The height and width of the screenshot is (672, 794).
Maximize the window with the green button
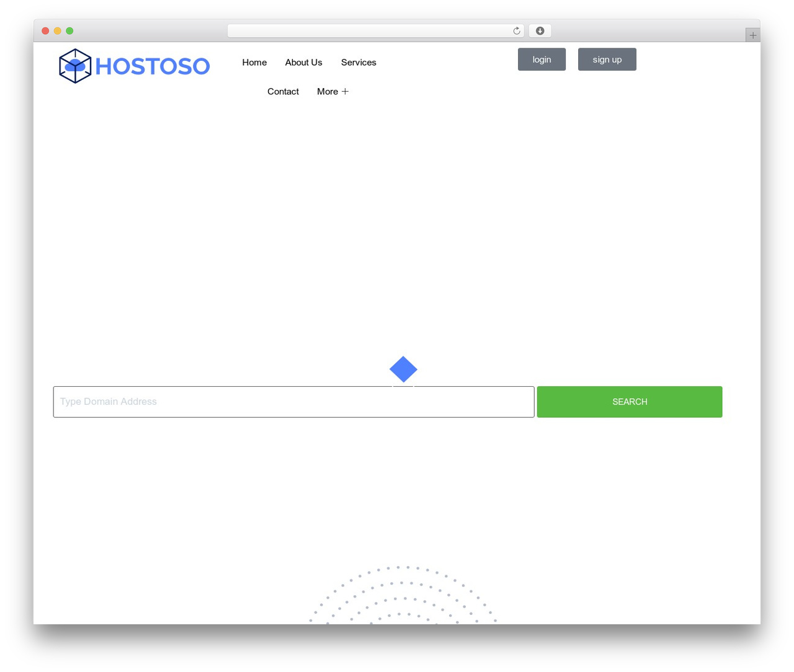tap(69, 31)
